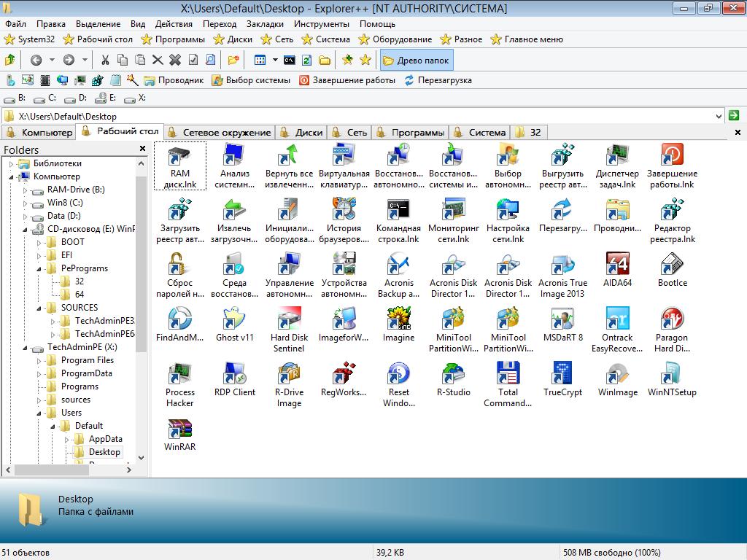This screenshot has width=747, height=560.
Task: Click the Views grid icon
Action: tap(260, 60)
